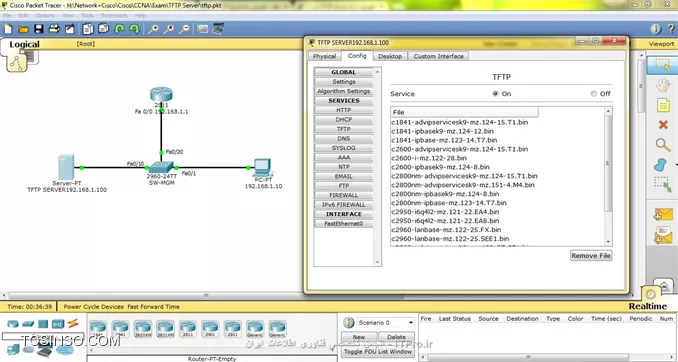Image resolution: width=678 pixels, height=362 pixels.
Task: Click Fast Forward Time
Action: [x=153, y=307]
